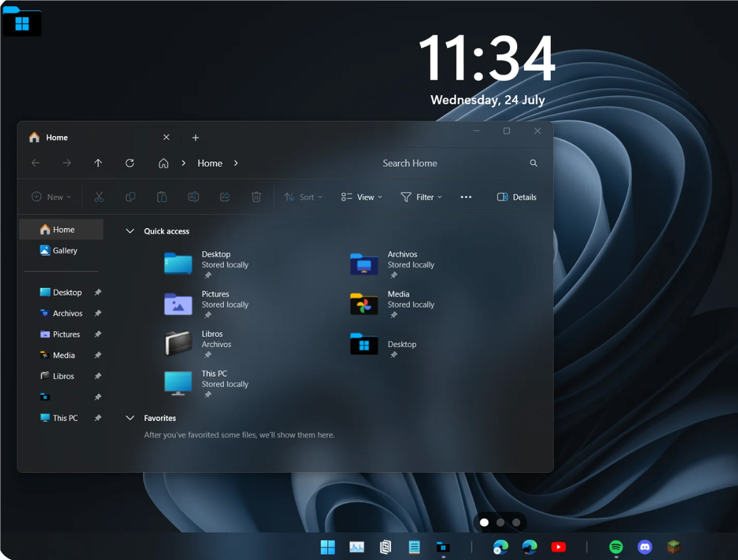Click the Cut scissors icon
The width and height of the screenshot is (738, 560).
tap(99, 197)
